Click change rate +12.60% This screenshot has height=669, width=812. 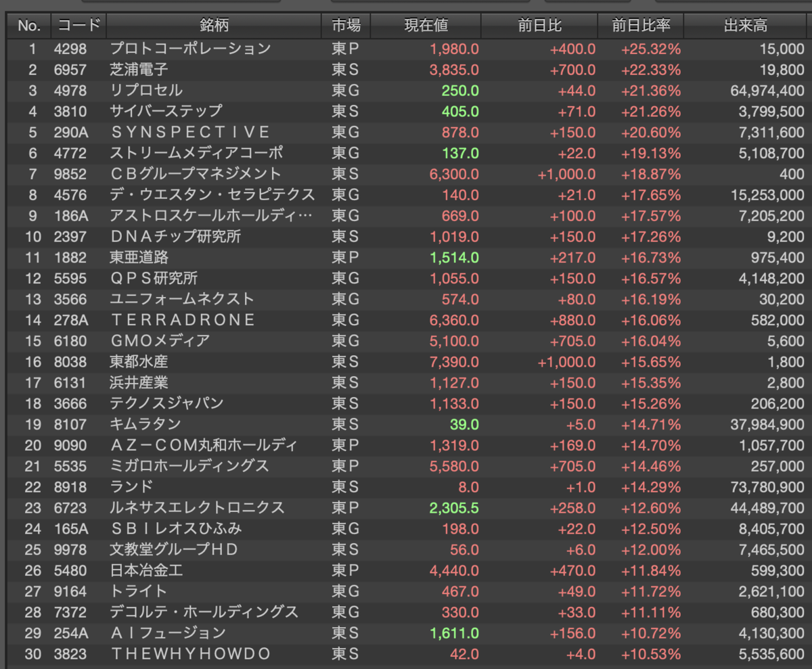pyautogui.click(x=651, y=508)
